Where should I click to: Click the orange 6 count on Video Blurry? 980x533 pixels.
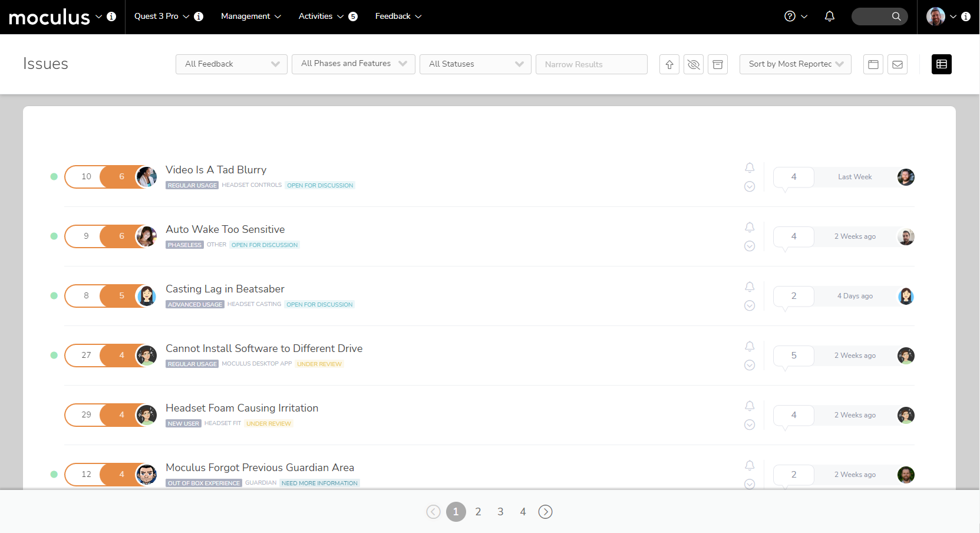(x=121, y=177)
